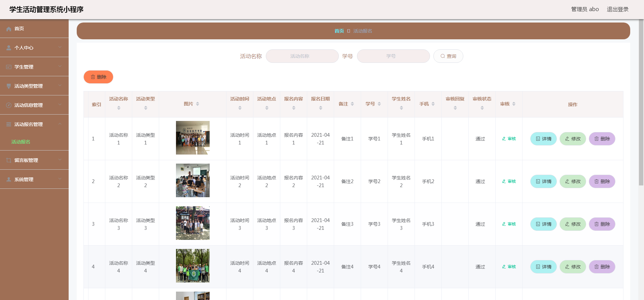Click the page vertical scrollbar
Image resolution: width=644 pixels, height=300 pixels.
pyautogui.click(x=641, y=102)
